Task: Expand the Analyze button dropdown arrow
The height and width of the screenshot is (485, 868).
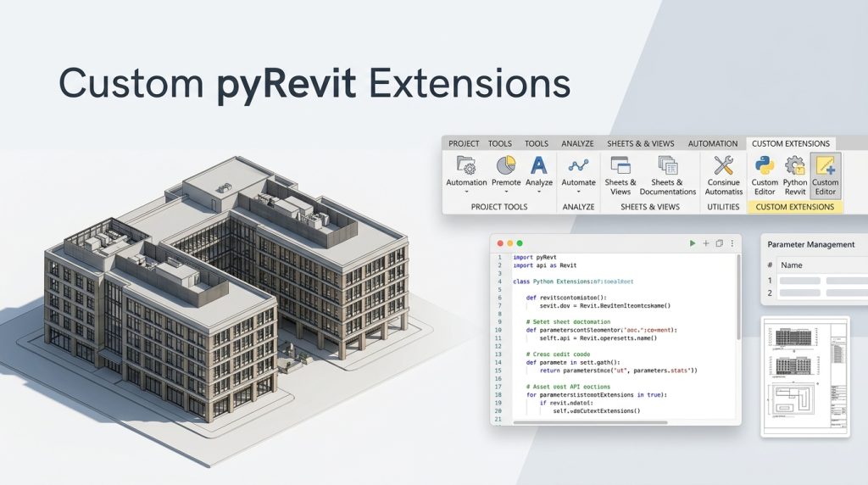Action: (538, 192)
